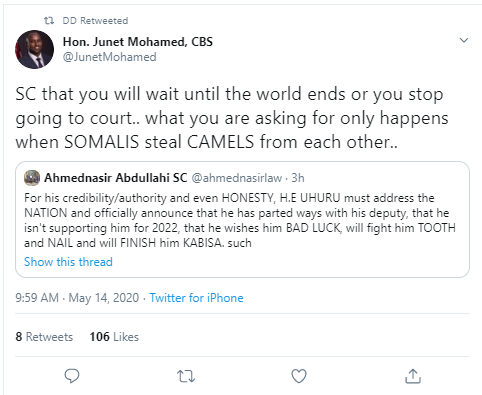Click the reply speech bubble icon

[72, 376]
